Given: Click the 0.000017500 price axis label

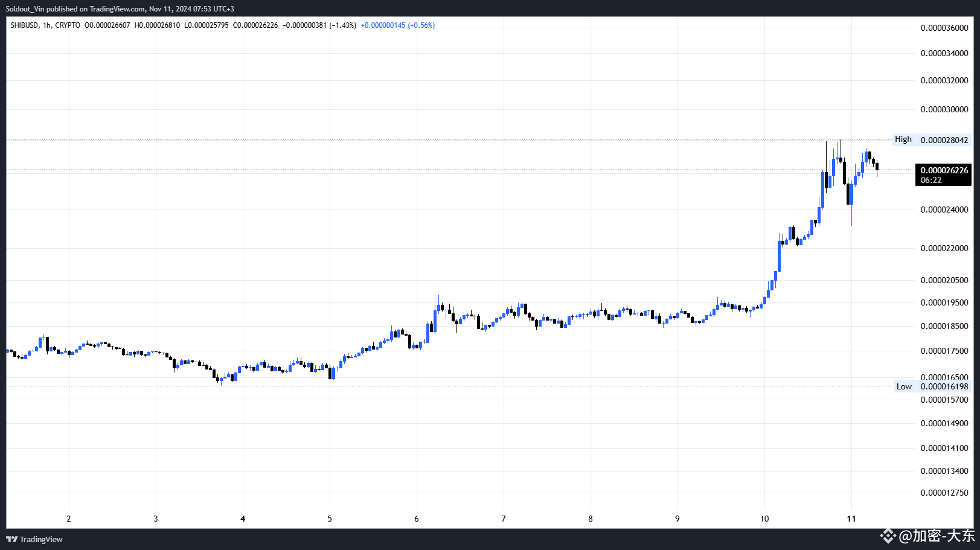Looking at the screenshot, I should click(944, 351).
